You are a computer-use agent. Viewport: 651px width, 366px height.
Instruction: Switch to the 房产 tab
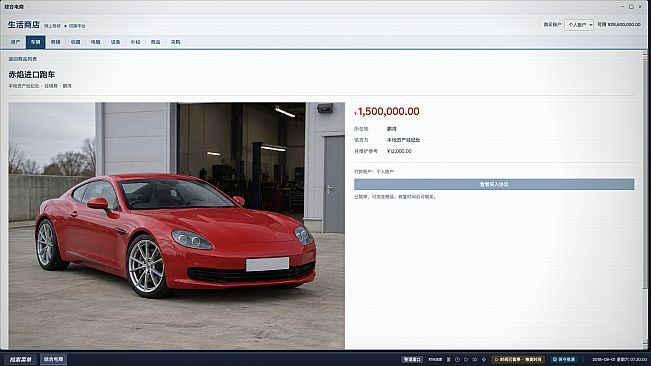[15, 42]
